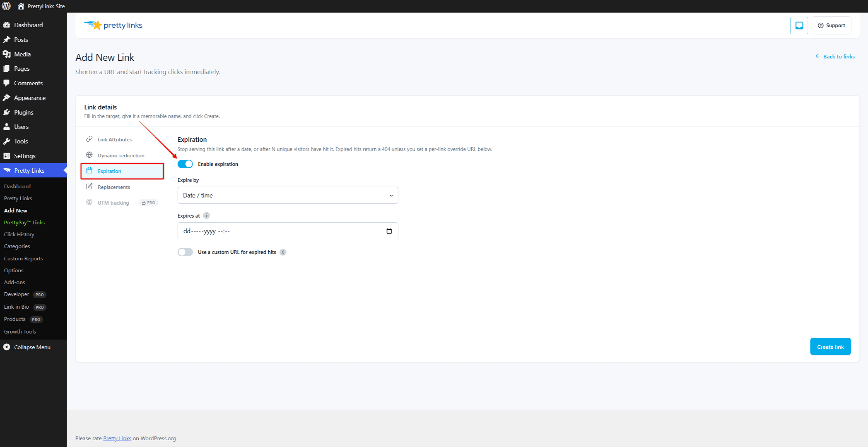
Task: Click the Pages icon in sidebar
Action: coord(6,68)
